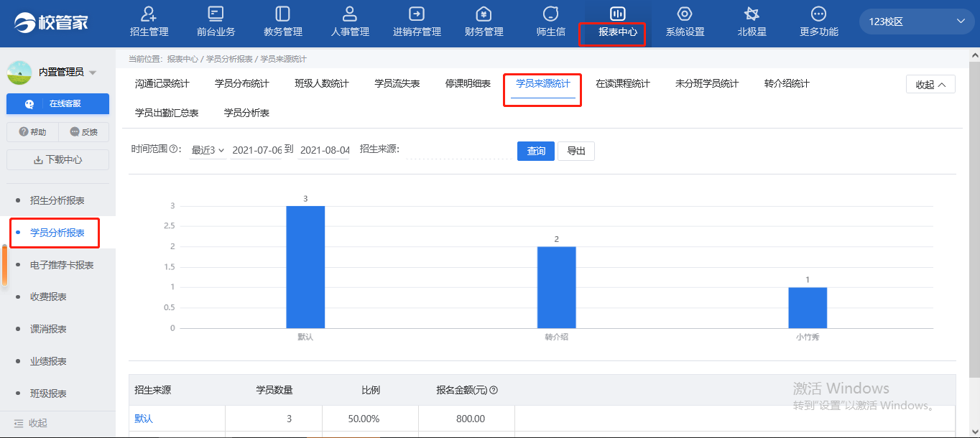This screenshot has height=438, width=980.
Task: Open 学员分析报表 in sidebar
Action: tap(57, 233)
